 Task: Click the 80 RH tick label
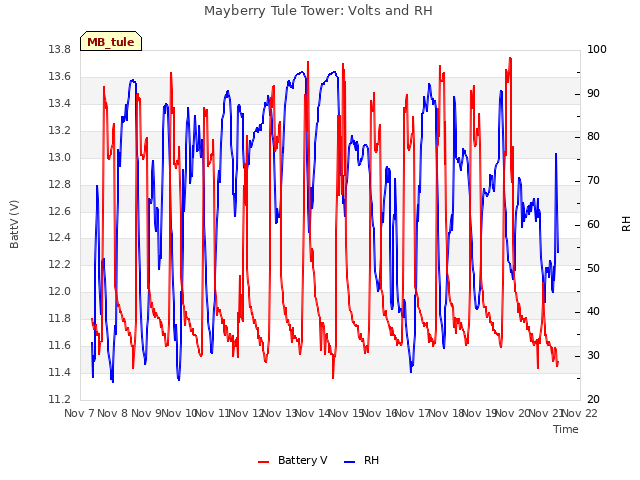[x=593, y=136]
